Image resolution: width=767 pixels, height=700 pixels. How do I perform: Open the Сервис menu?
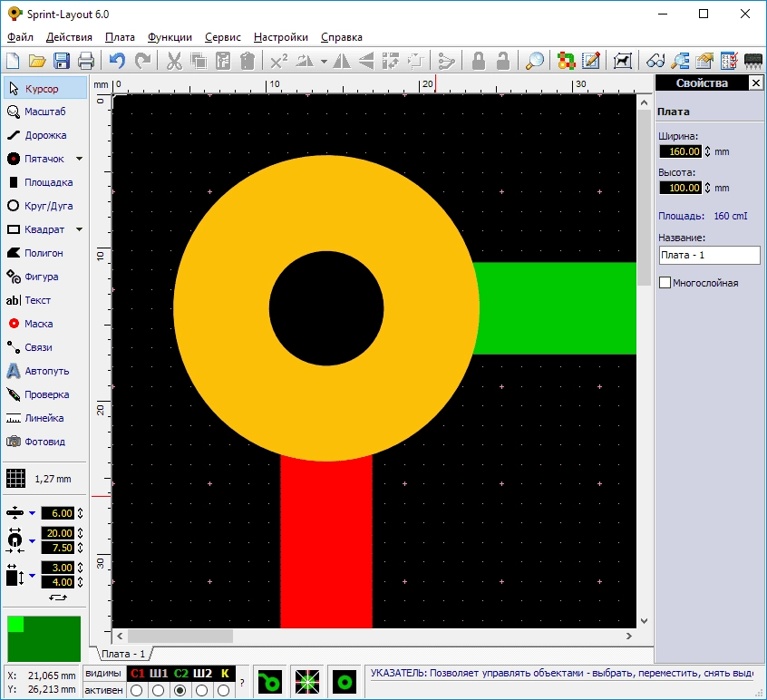coord(222,37)
